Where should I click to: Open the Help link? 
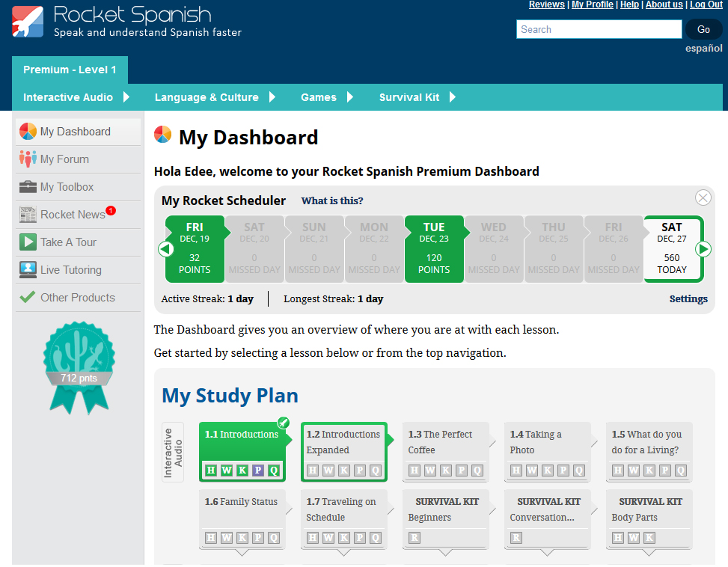[x=629, y=4]
